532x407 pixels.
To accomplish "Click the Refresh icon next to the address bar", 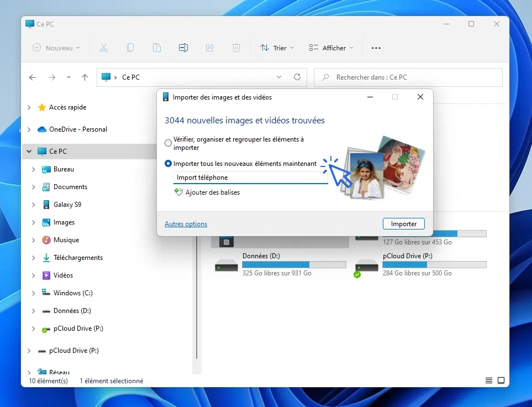I will (x=297, y=77).
